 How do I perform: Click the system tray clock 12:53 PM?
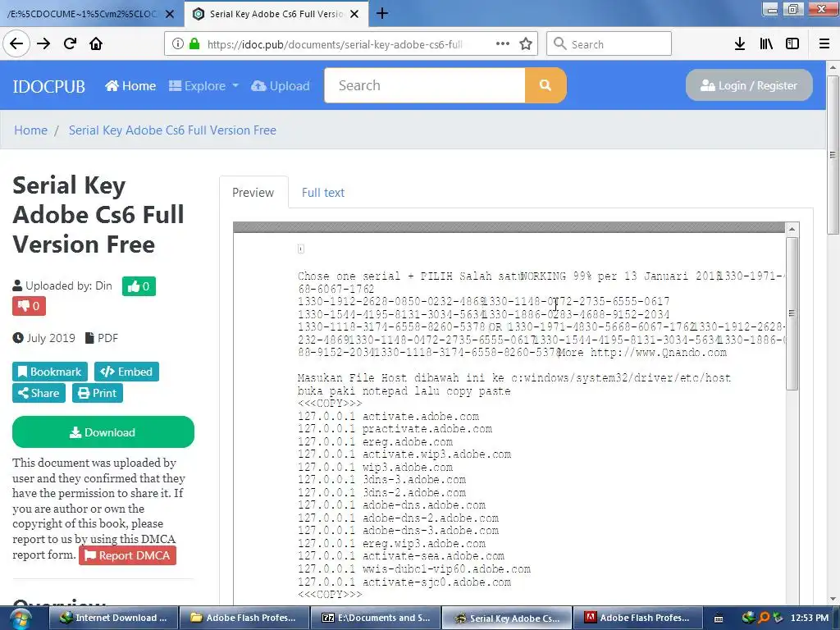click(810, 619)
